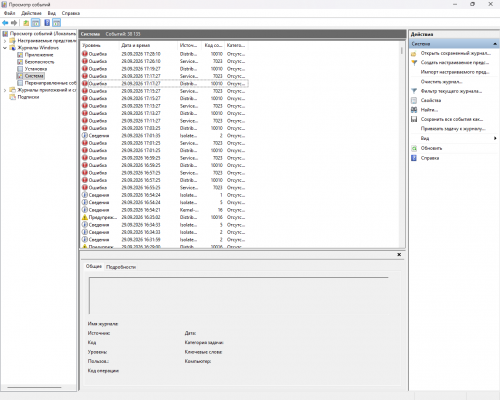500x400 pixels.
Task: Click Очистить журнал action
Action: click(441, 81)
